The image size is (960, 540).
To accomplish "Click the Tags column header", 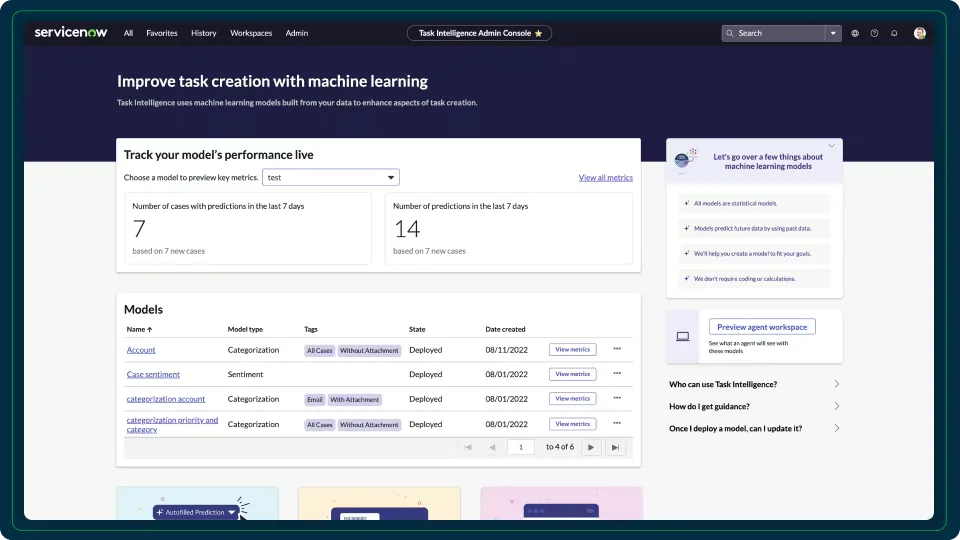I will pos(311,329).
